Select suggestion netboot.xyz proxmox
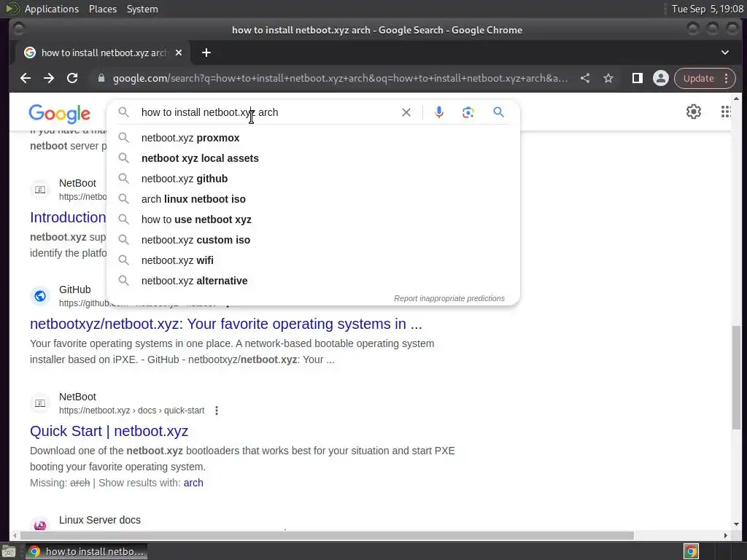The width and height of the screenshot is (747, 560). pos(314,138)
